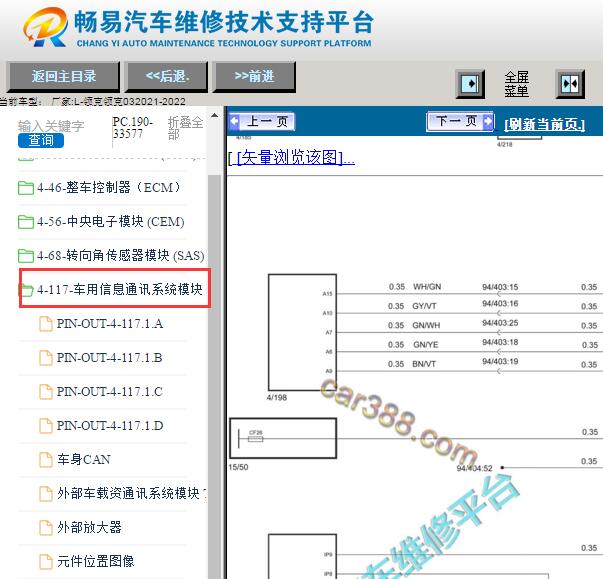
Task: Click page icon beside 元件位置图像
Action: click(46, 561)
